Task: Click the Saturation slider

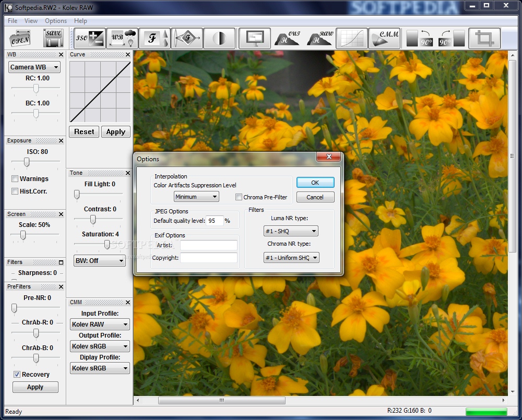Action: [106, 245]
